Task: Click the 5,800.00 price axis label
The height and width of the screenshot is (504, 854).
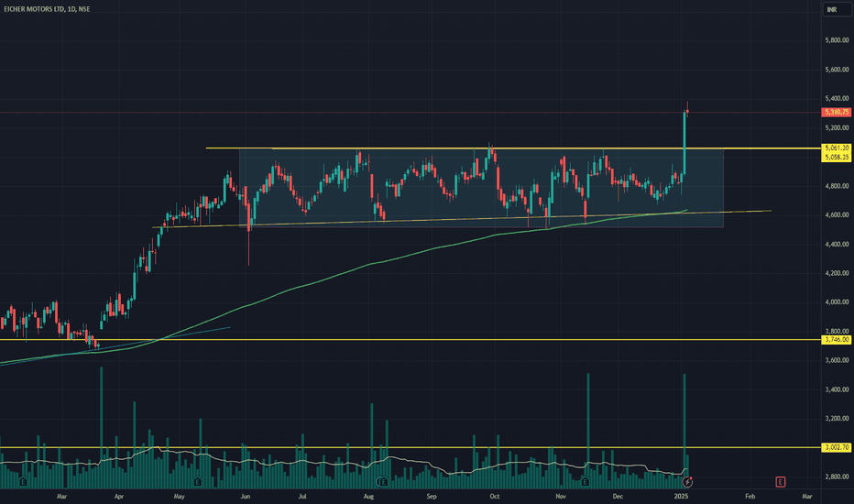Action: pyautogui.click(x=837, y=40)
